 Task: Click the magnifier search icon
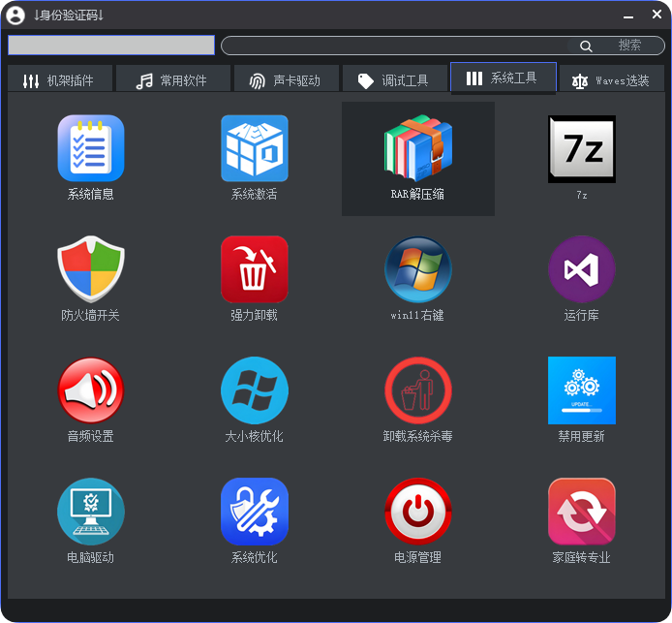click(586, 46)
